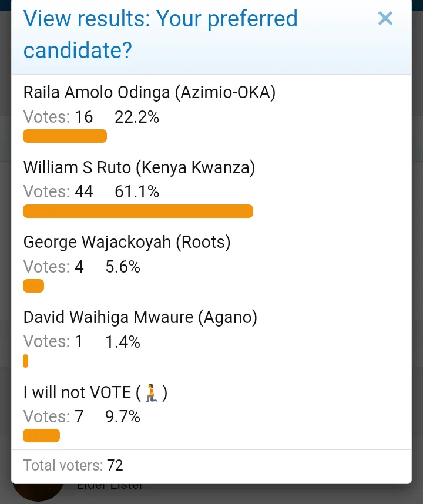Select the Raila Amolo Odinga (Azimio-OKA) option
Viewport: 423px width, 504px height.
click(149, 93)
